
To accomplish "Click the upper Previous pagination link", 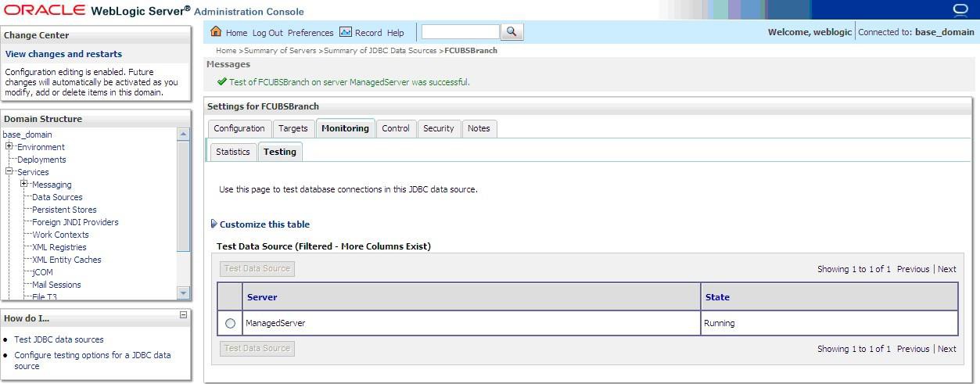I will click(913, 269).
